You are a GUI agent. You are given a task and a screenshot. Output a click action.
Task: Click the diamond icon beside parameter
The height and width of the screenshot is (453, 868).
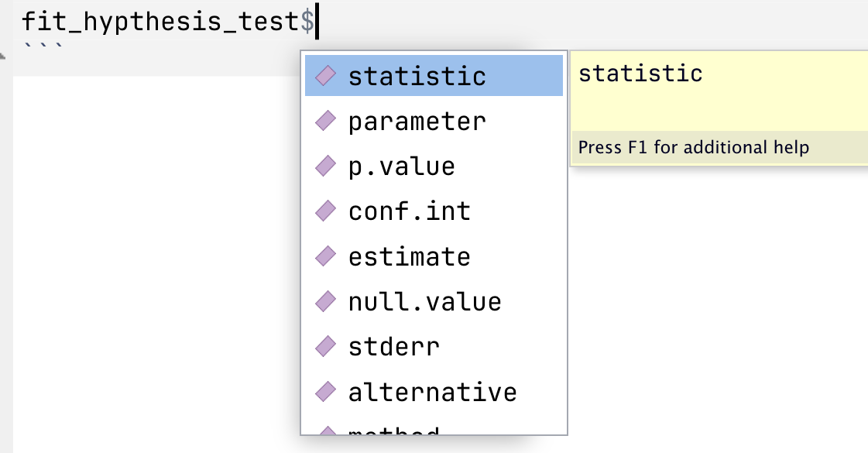(x=326, y=121)
